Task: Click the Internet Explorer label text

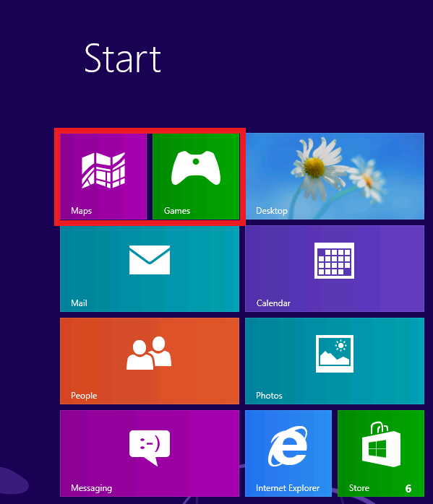Action: 288,488
